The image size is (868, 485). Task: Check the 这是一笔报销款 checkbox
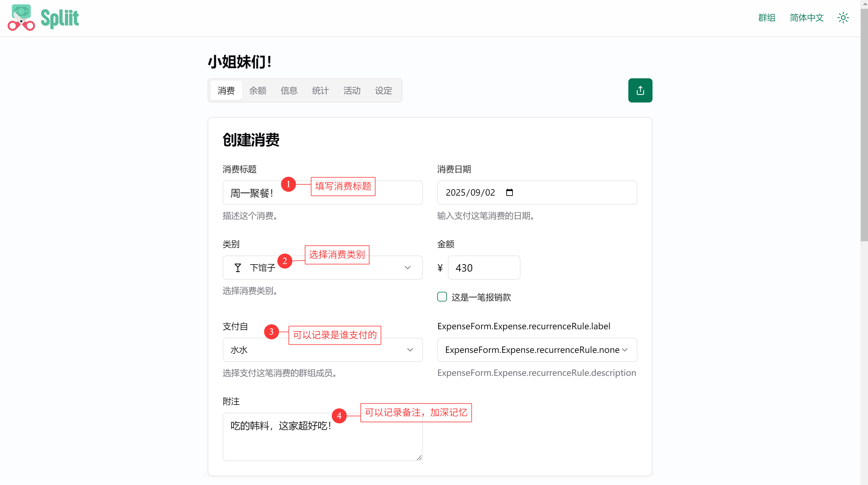click(x=442, y=297)
